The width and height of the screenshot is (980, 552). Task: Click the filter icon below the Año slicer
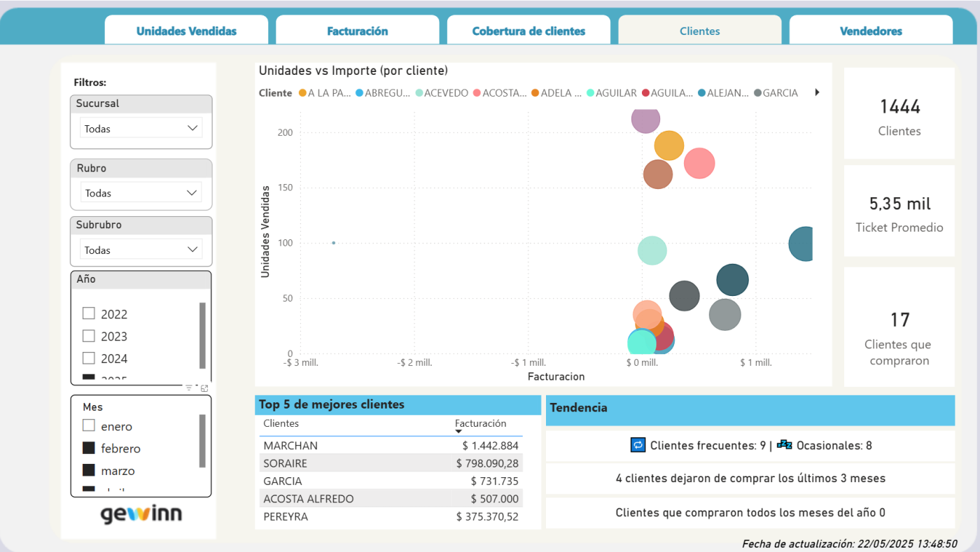pyautogui.click(x=188, y=388)
